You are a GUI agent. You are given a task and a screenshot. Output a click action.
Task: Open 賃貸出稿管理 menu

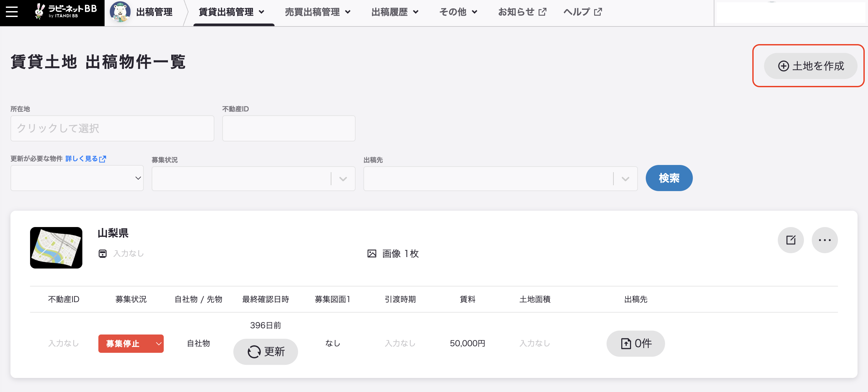(232, 12)
